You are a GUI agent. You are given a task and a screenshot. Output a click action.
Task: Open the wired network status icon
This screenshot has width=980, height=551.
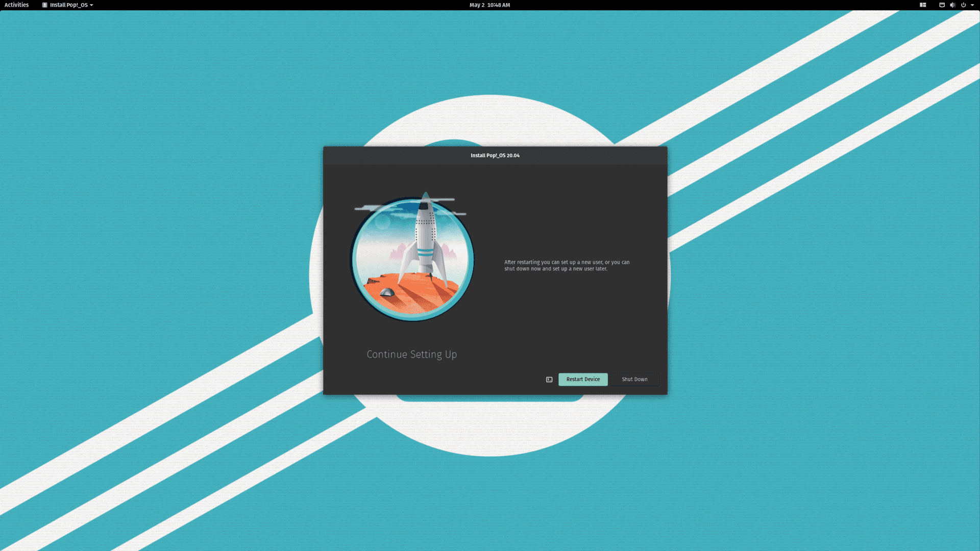(x=942, y=5)
